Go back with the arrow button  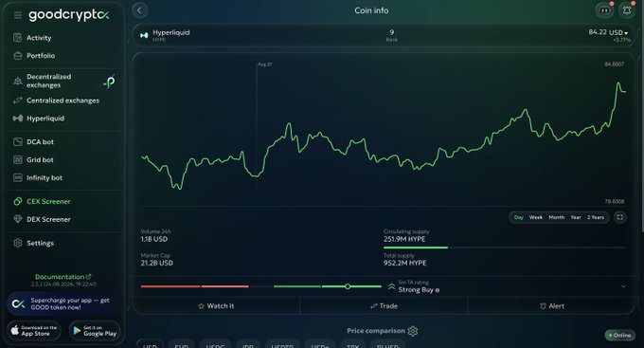click(139, 10)
